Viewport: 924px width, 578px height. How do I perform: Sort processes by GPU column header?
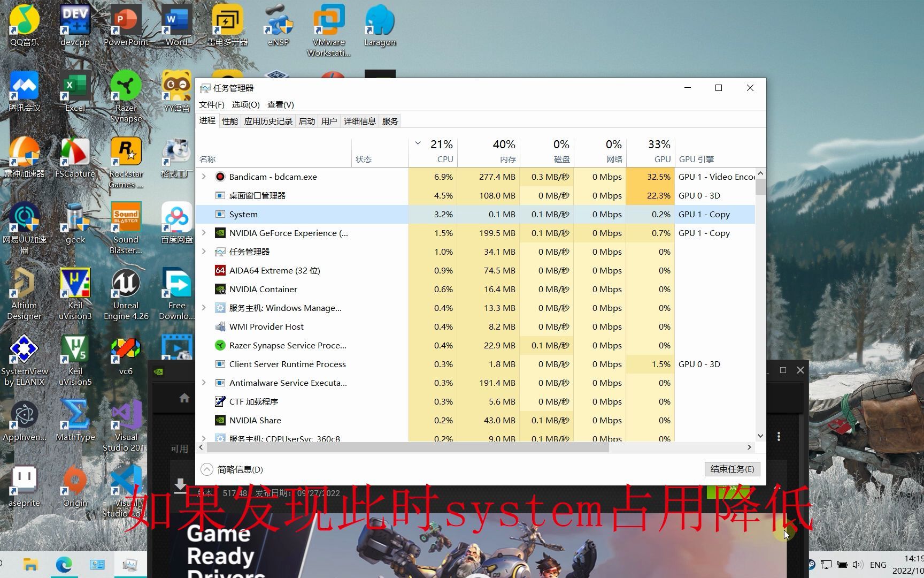tap(651, 151)
